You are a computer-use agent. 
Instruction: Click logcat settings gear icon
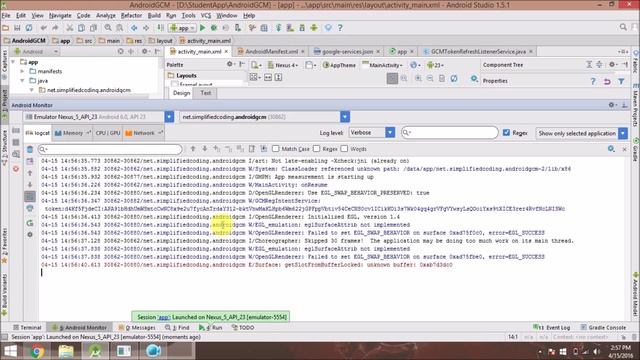(611, 149)
